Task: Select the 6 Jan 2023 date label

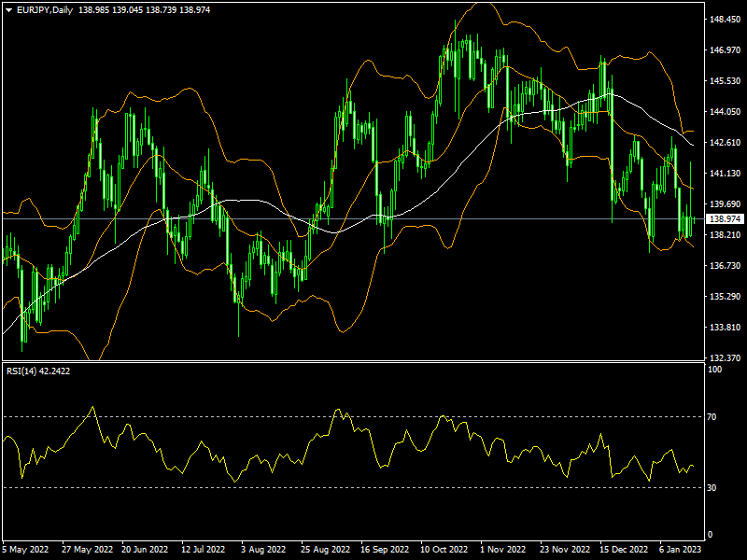Action: click(x=681, y=550)
